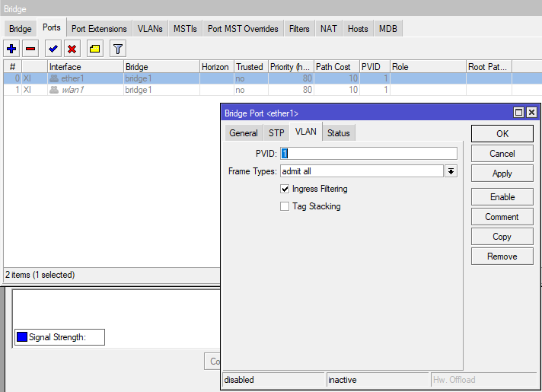
Task: Maximize the Bridge Port ether1 dialog
Action: pos(519,113)
